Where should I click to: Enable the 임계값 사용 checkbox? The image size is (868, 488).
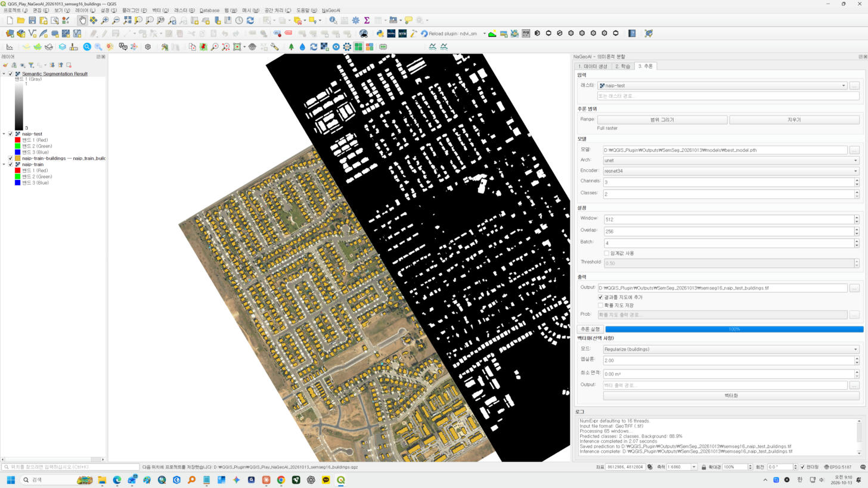coord(606,253)
